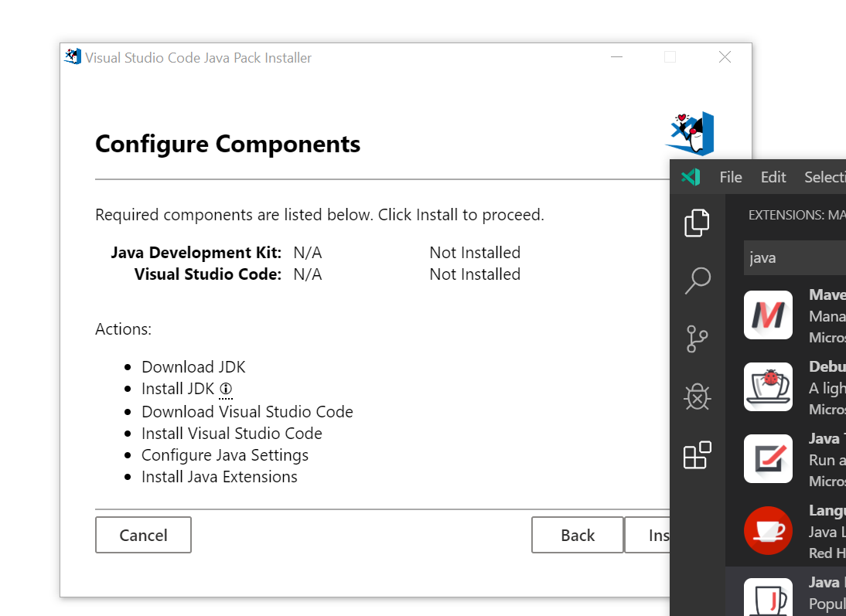
Task: Open the Debug view in VS Code
Action: coord(697,397)
